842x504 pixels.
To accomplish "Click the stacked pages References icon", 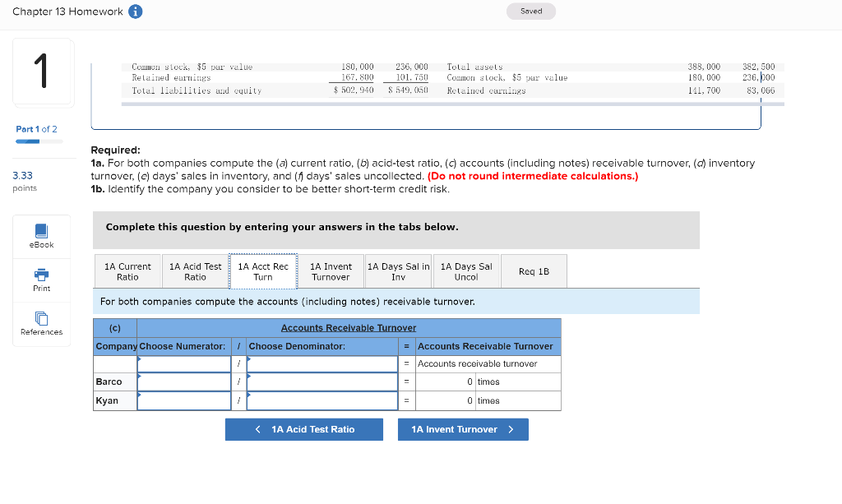I will [x=41, y=318].
